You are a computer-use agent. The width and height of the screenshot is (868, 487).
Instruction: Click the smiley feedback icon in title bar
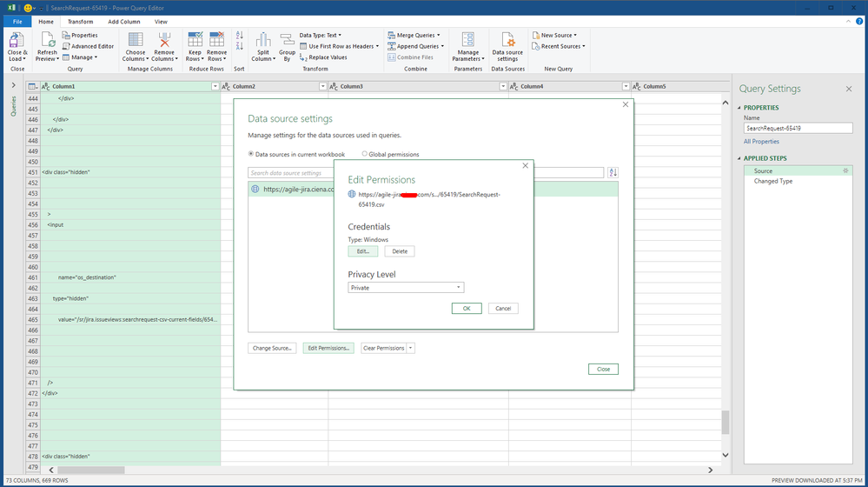pyautogui.click(x=28, y=8)
